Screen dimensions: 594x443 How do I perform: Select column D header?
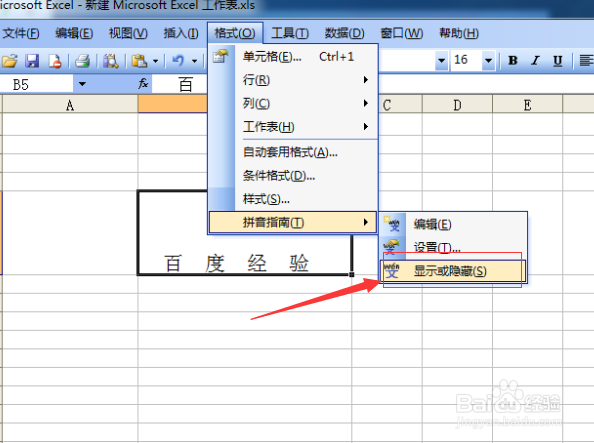point(457,105)
